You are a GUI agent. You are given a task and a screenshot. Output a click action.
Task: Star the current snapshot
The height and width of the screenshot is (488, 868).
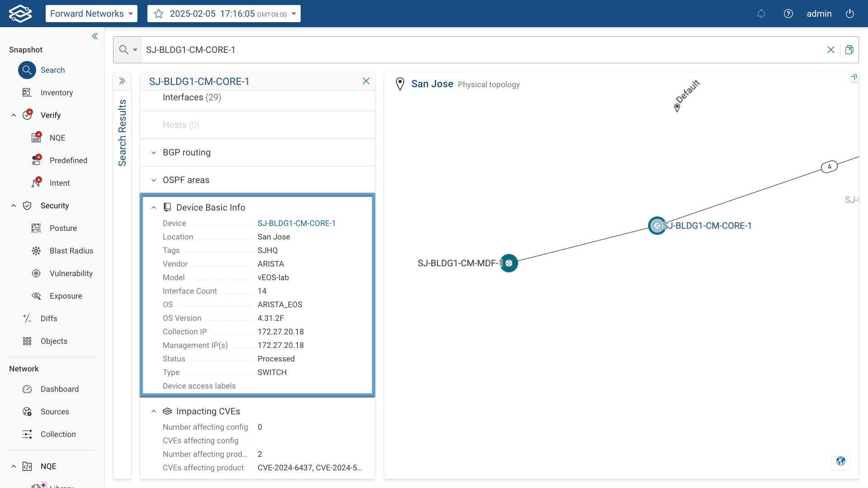[x=159, y=14]
